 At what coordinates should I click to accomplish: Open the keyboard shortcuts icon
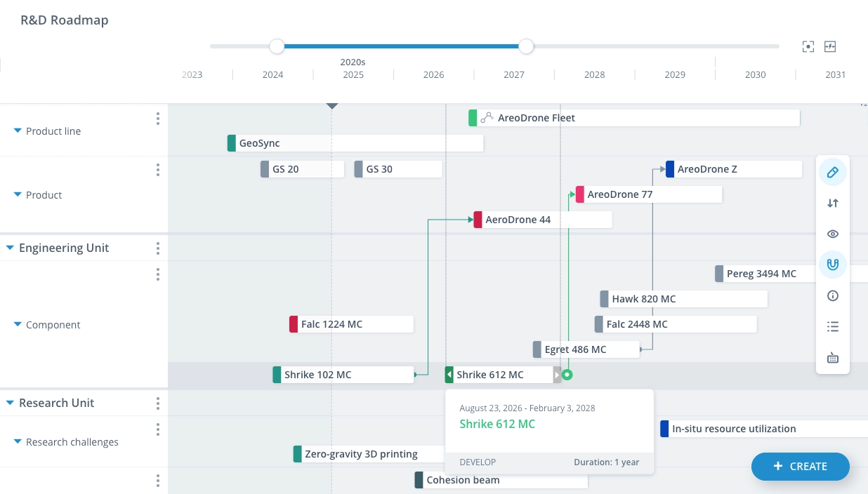[x=833, y=357]
